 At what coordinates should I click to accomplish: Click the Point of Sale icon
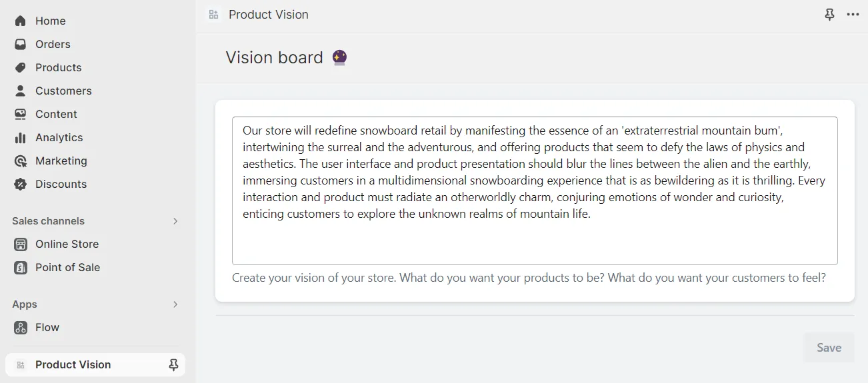[21, 268]
